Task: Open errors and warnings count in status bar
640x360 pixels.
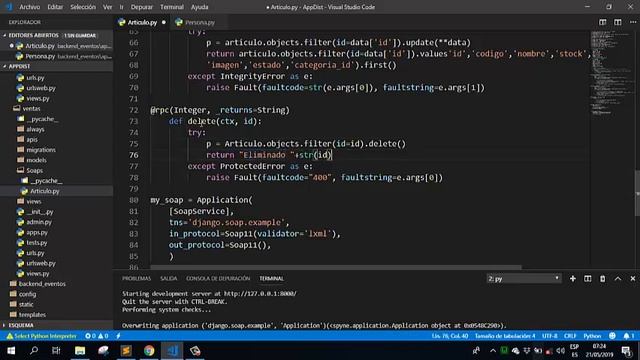Action: click(x=96, y=336)
